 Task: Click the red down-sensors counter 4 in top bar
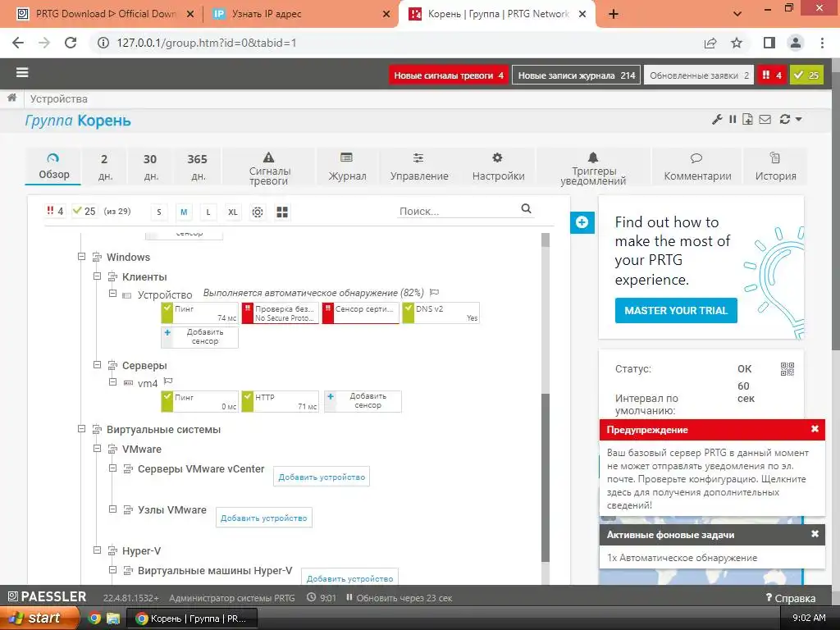pos(772,75)
